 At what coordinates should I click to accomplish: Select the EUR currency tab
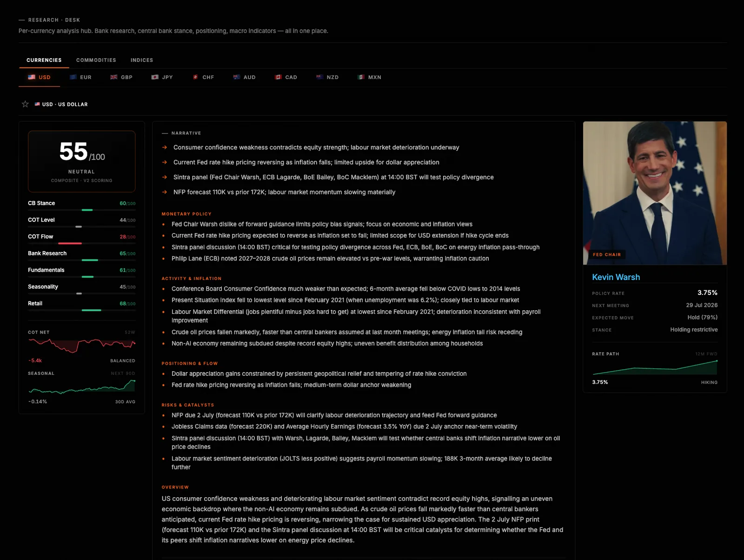[x=80, y=77]
